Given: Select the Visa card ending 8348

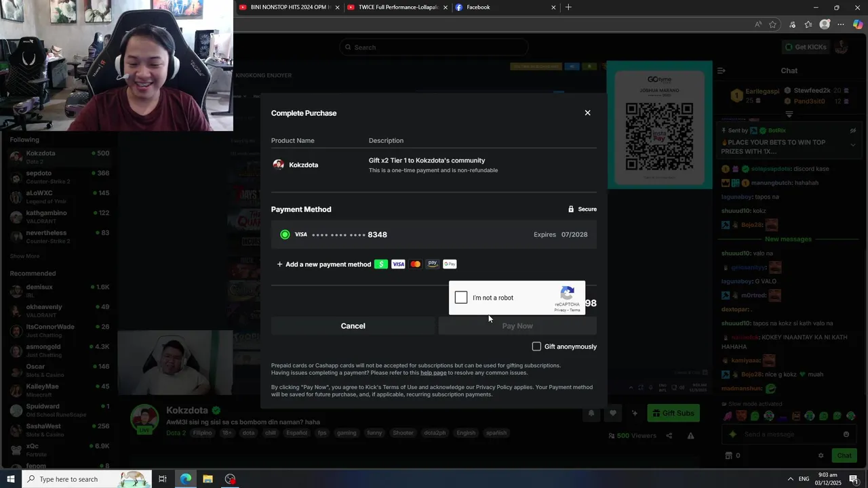Looking at the screenshot, I should click(434, 235).
